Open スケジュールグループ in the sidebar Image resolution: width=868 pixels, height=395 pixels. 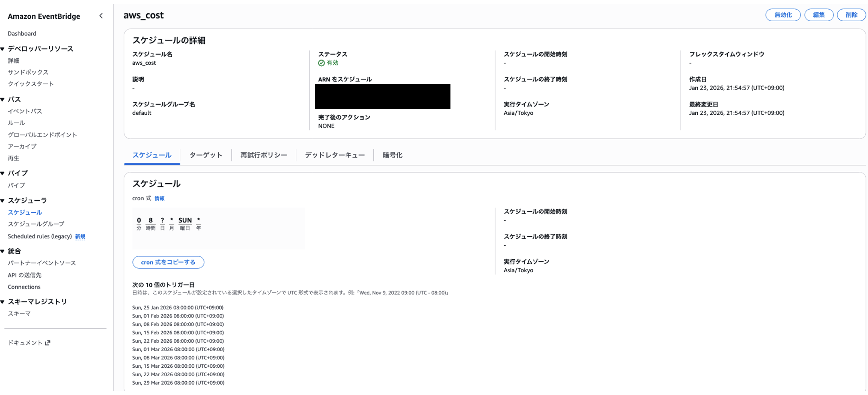(36, 224)
